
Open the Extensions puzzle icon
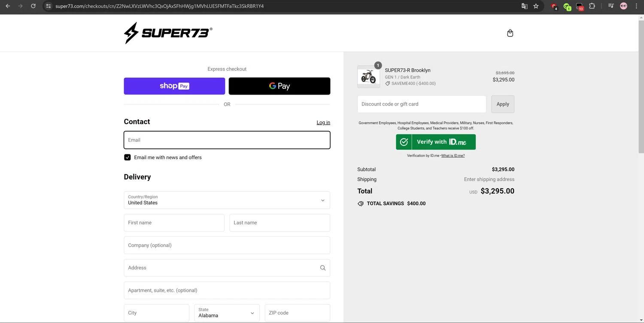coord(592,6)
